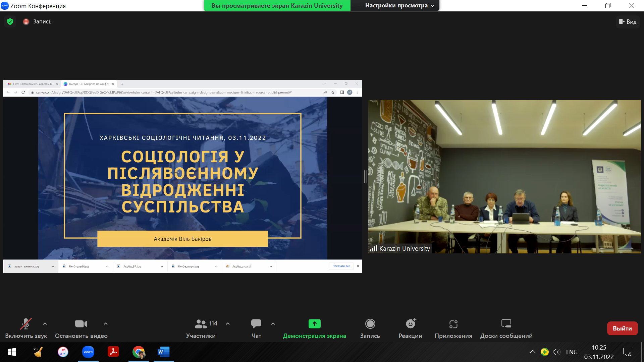Expand chat options arrow next to Чат
Image resolution: width=644 pixels, height=362 pixels.
tap(273, 324)
